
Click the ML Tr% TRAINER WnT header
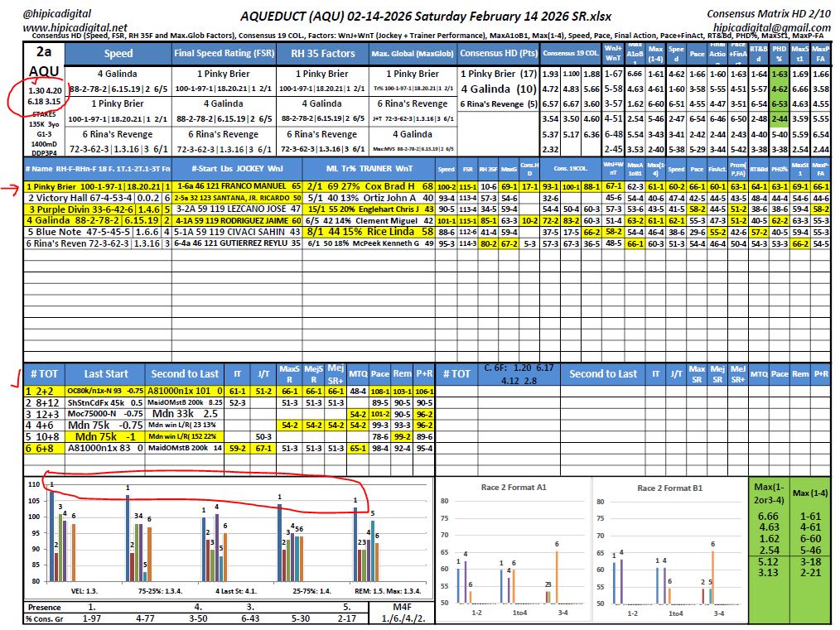point(369,169)
